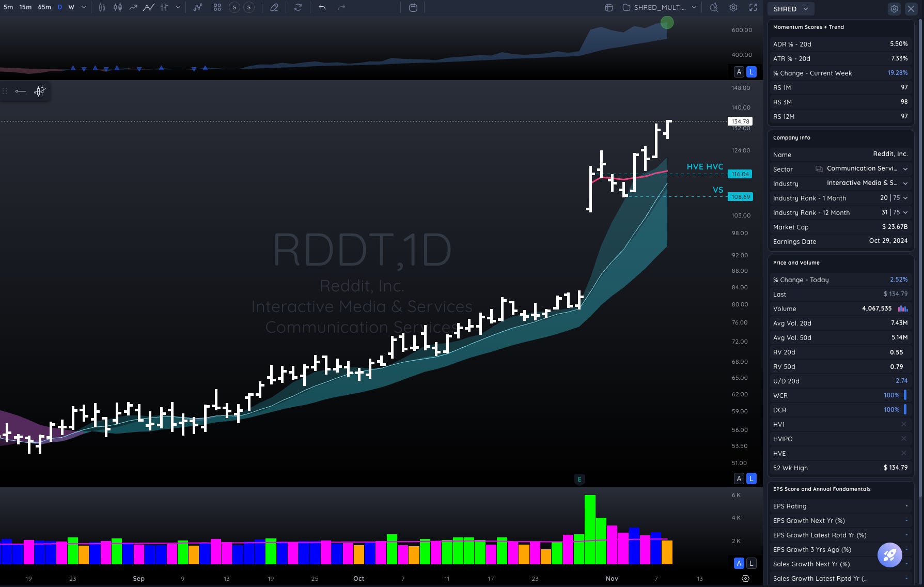Expand Industry Rank 12 Month dropdown
Screen dimensions: 924x587
(905, 212)
